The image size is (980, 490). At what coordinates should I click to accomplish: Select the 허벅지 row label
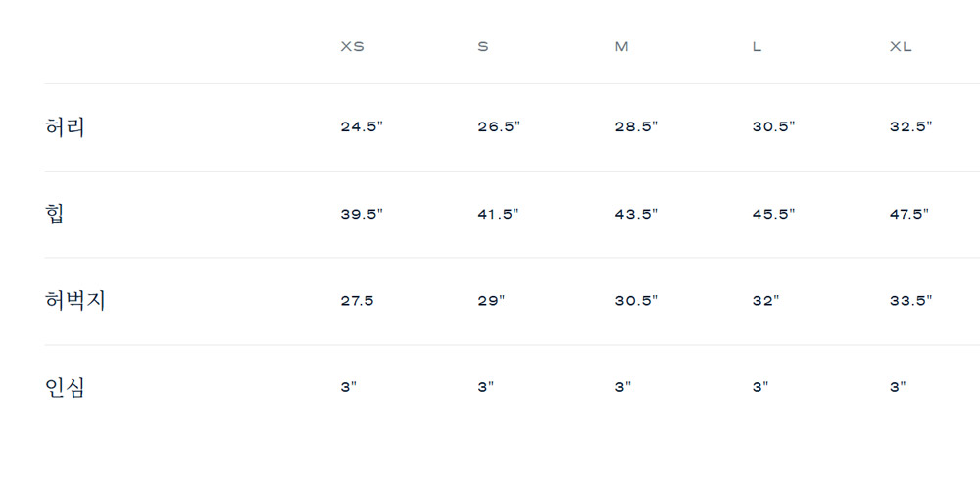coord(75,301)
